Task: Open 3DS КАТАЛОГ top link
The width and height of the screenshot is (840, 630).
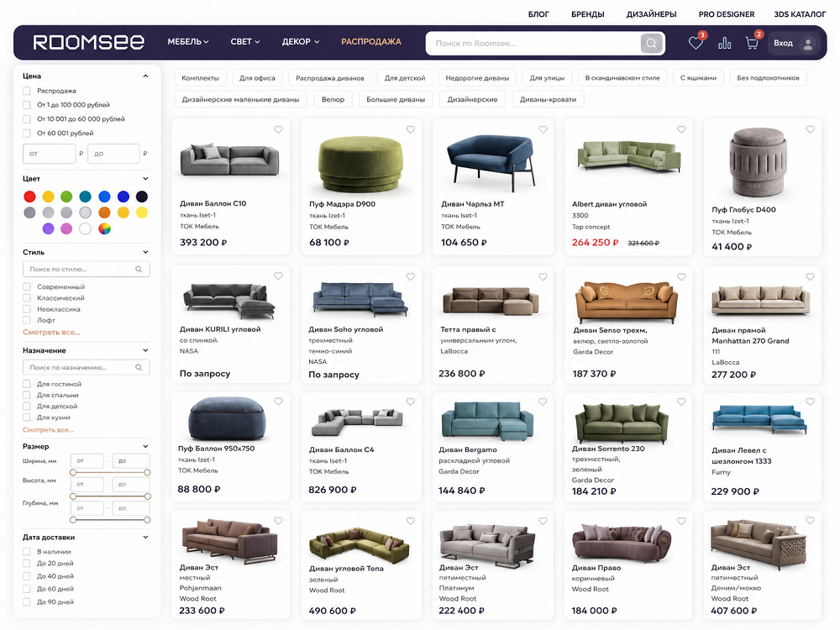Action: click(800, 14)
